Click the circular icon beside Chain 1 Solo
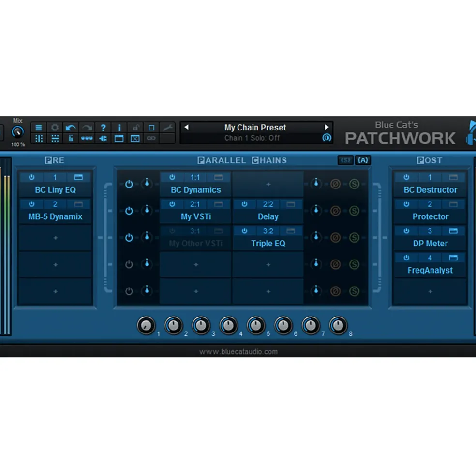Screen dimensions: 476x476 coord(327,138)
